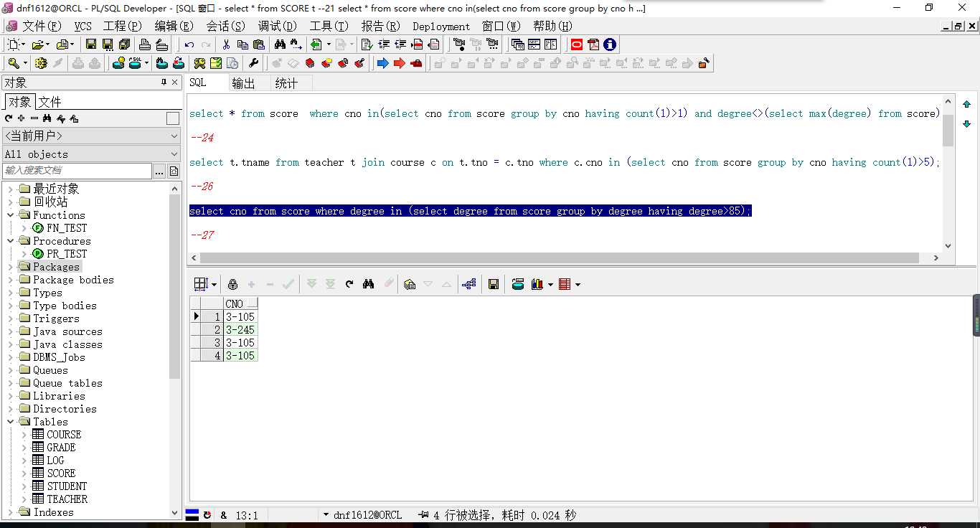
Task: Click the chart icon in result toolbar
Action: 537,284
